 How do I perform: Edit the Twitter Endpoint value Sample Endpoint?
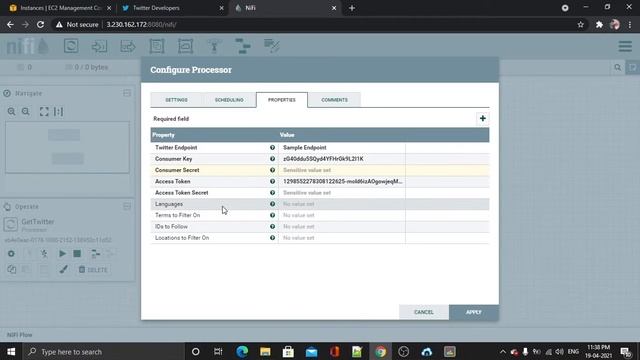[x=342, y=147]
